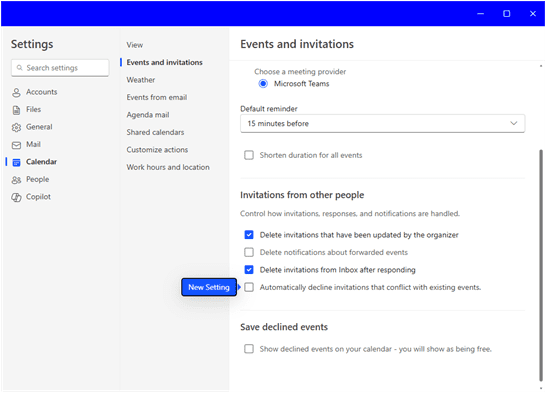
Task: Uncheck Delete invitations updated by the organizer
Action: (249, 235)
